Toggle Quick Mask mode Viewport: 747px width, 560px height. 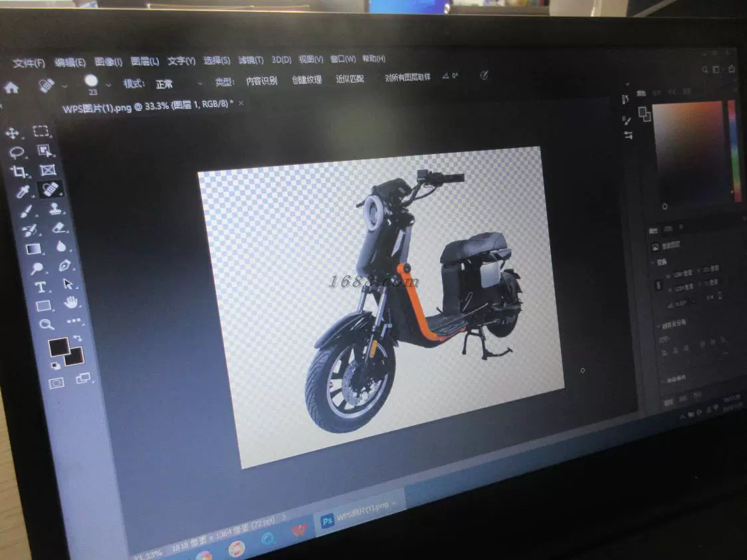[x=56, y=383]
